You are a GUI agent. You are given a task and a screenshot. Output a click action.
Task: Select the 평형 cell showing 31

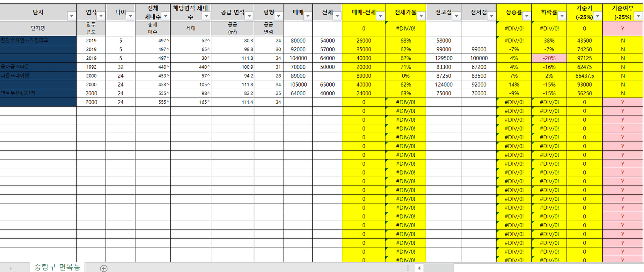(269, 67)
